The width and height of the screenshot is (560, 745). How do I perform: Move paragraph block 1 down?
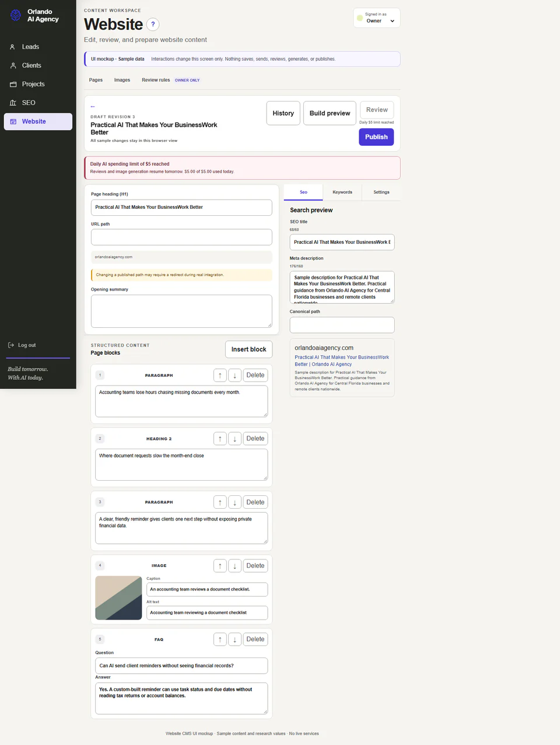[x=235, y=375]
